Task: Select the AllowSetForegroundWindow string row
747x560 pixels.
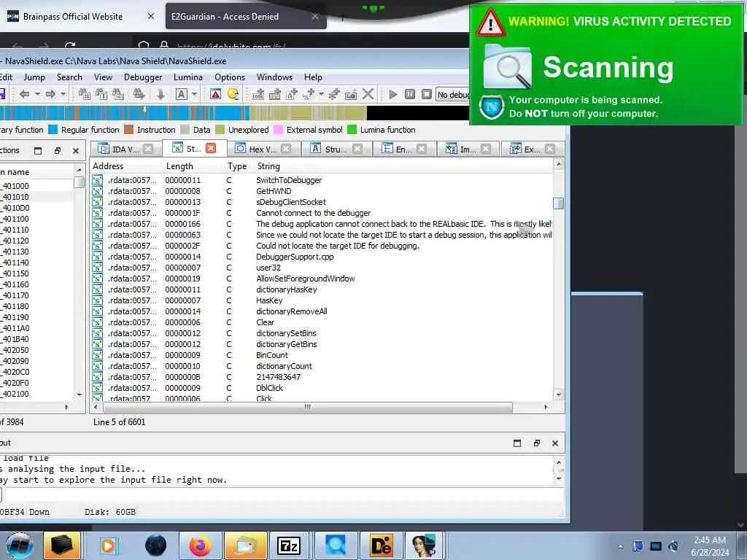Action: [322, 279]
